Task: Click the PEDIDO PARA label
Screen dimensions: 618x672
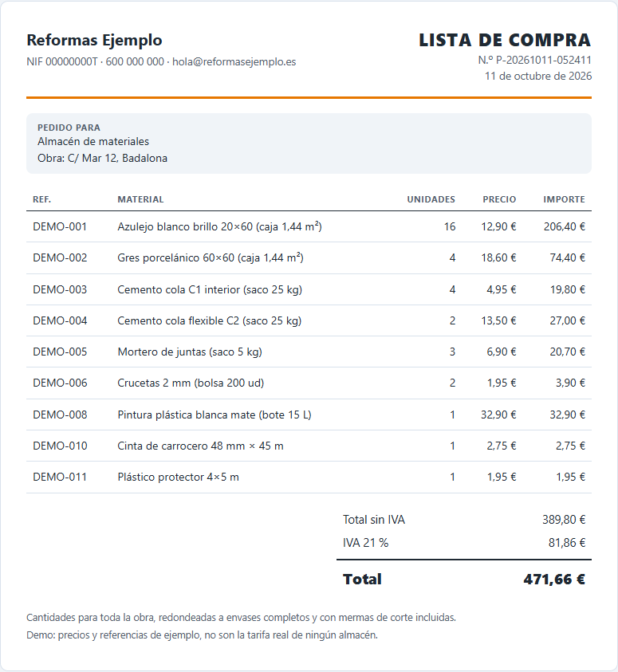Action: pyautogui.click(x=69, y=128)
